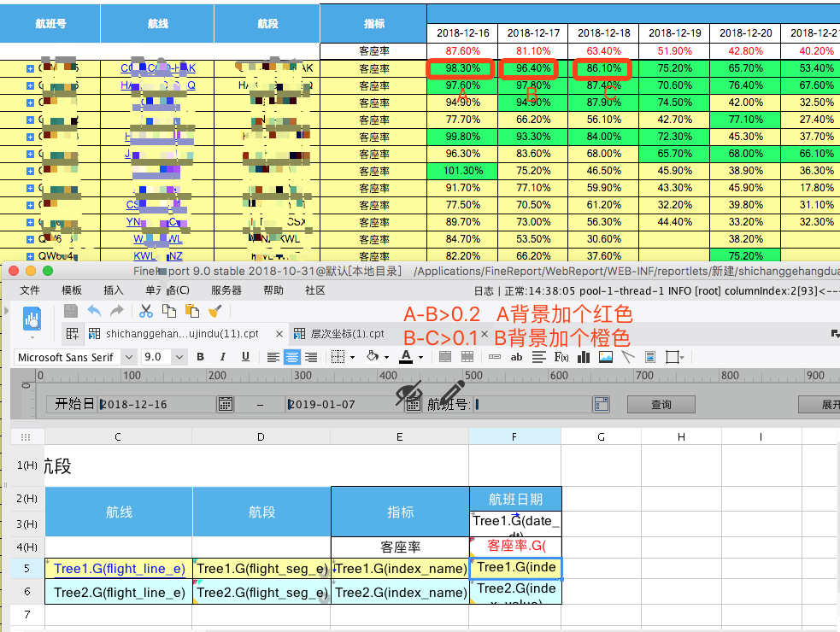Open the font family dropdown

(128, 357)
